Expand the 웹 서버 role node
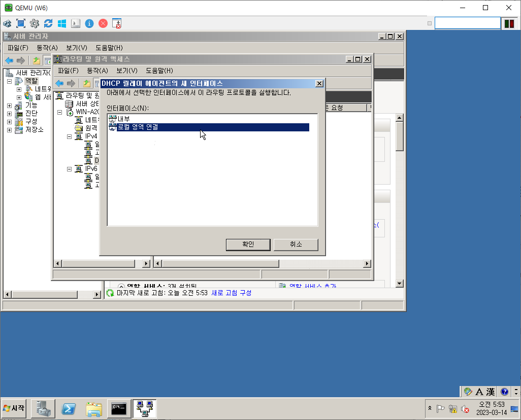Image resolution: width=521 pixels, height=420 pixels. [x=19, y=97]
